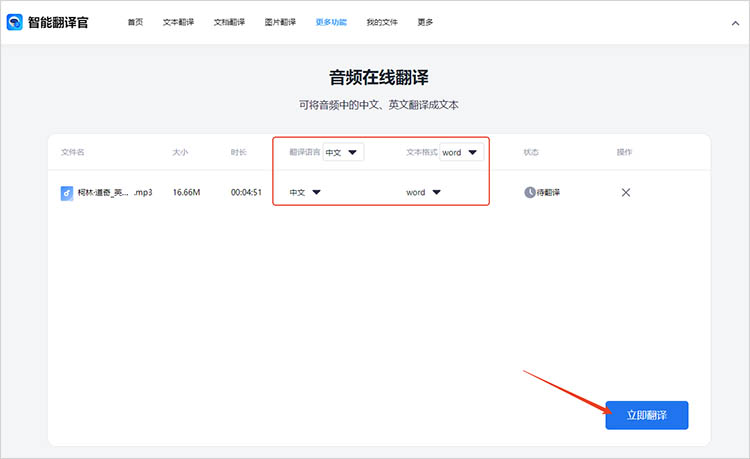Open the 首页 tab
Viewport: 750px width, 459px height.
point(135,22)
